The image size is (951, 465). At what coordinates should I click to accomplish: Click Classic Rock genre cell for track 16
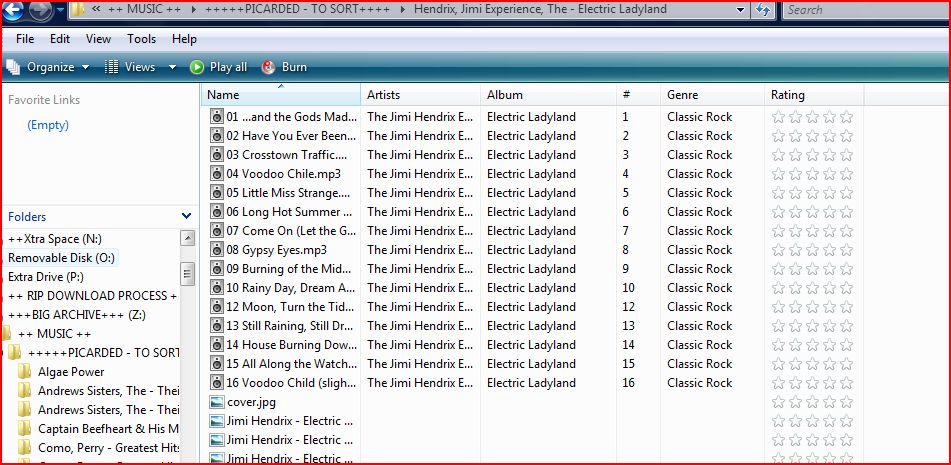pyautogui.click(x=700, y=383)
